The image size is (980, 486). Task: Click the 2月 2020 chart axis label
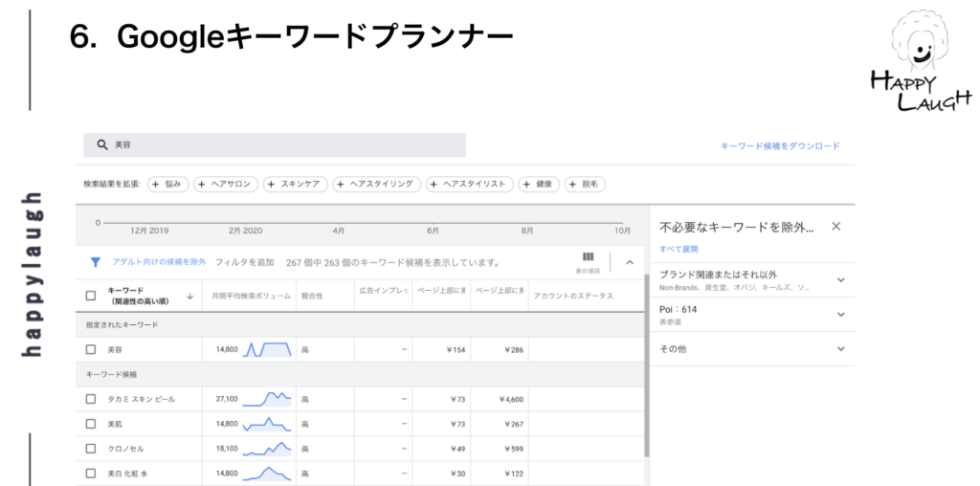click(246, 231)
